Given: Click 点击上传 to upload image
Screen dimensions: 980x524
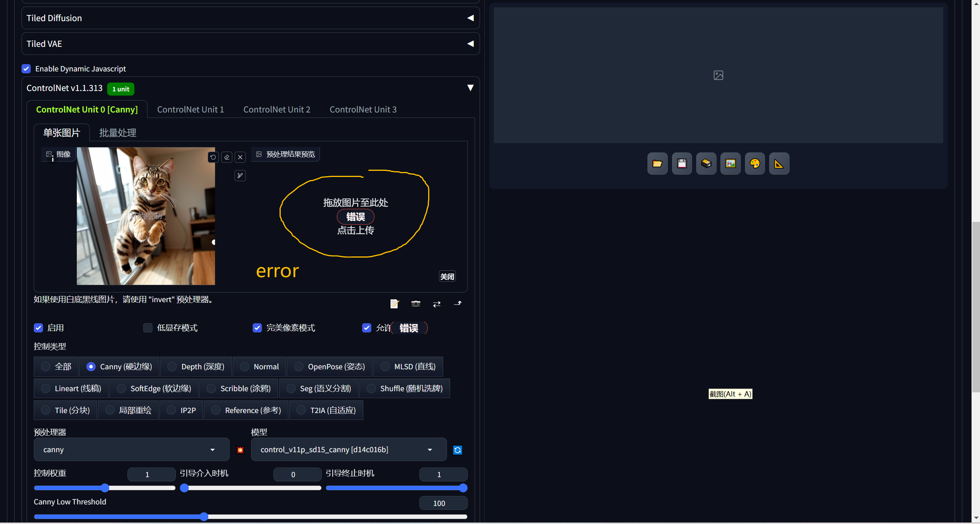Looking at the screenshot, I should (x=356, y=230).
